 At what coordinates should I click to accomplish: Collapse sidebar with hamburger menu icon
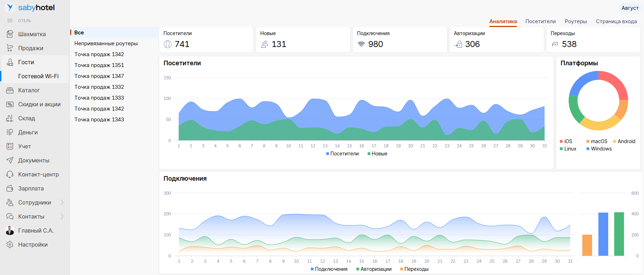[x=10, y=21]
